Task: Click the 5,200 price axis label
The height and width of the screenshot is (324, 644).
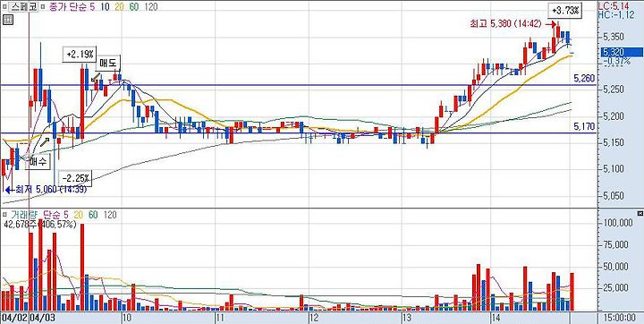Action: [614, 116]
